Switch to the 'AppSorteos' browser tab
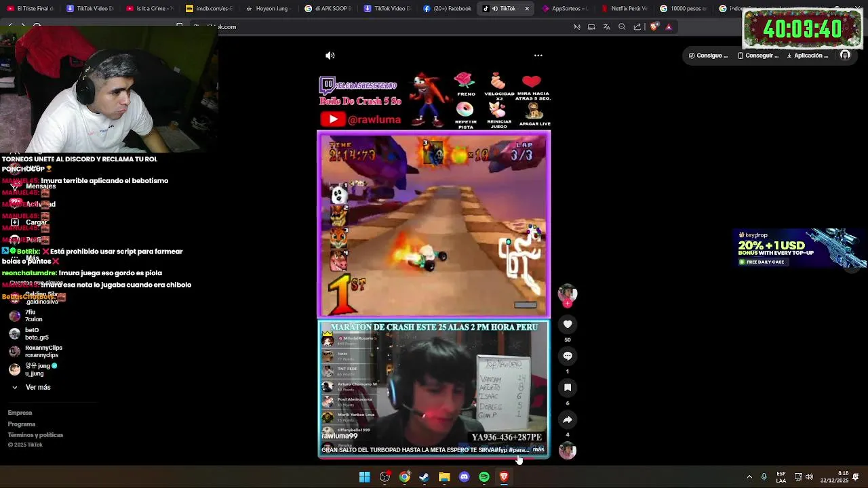 click(x=565, y=9)
